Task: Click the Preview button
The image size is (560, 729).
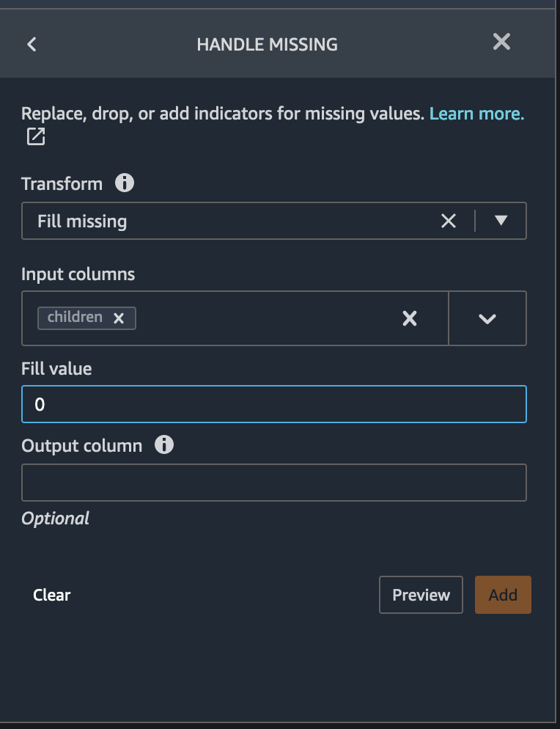Action: coord(421,595)
